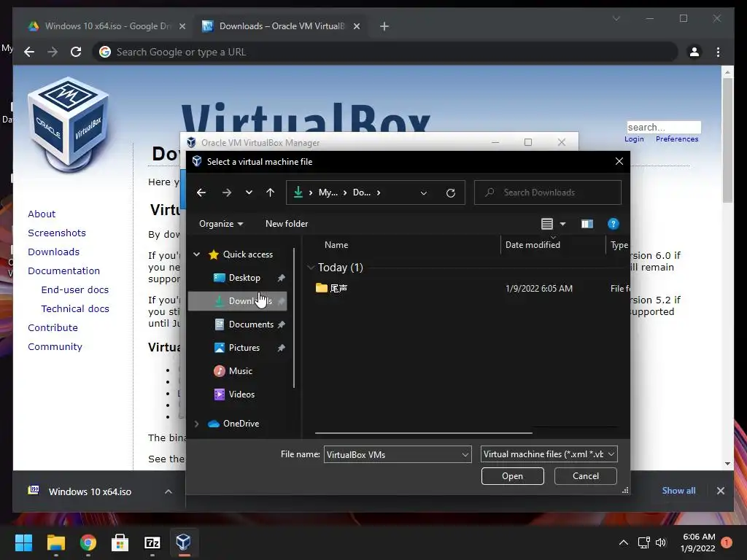Select Downloads in Quick access
Viewport: 747px width, 560px height.
point(238,301)
